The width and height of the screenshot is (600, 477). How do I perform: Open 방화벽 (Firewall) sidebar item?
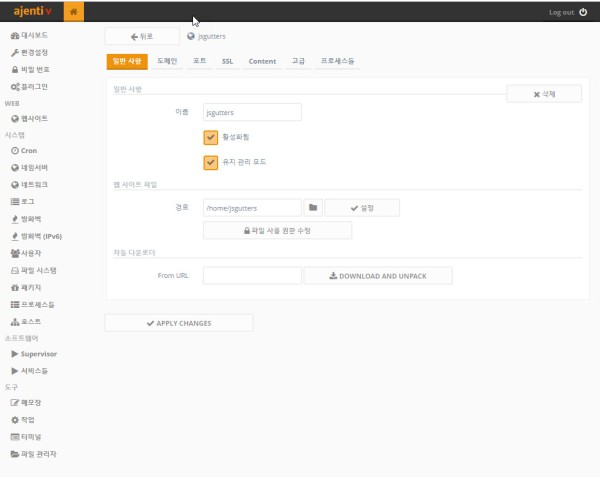pos(26,219)
